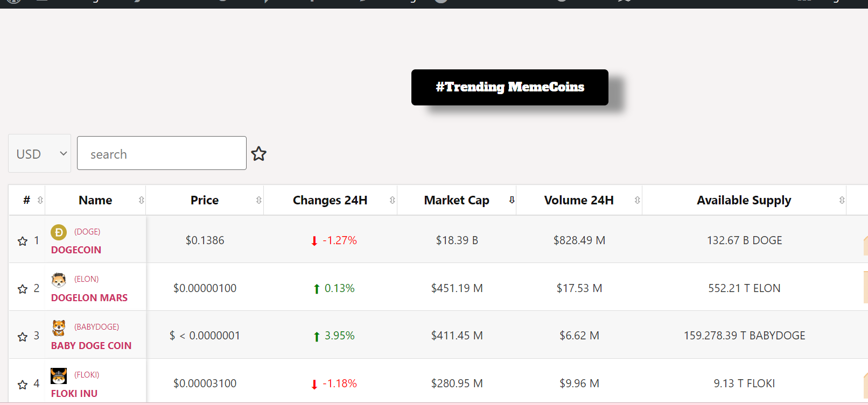
Task: Click the sort icon on Market Cap column
Action: point(510,200)
